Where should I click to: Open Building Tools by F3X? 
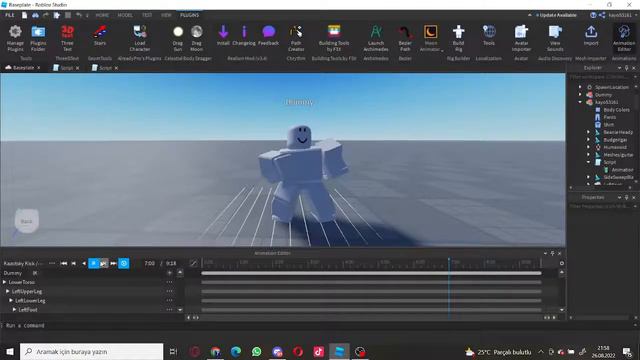click(334, 38)
